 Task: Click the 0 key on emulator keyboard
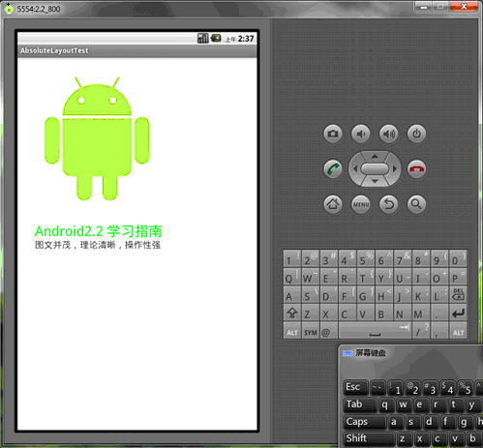coord(458,258)
